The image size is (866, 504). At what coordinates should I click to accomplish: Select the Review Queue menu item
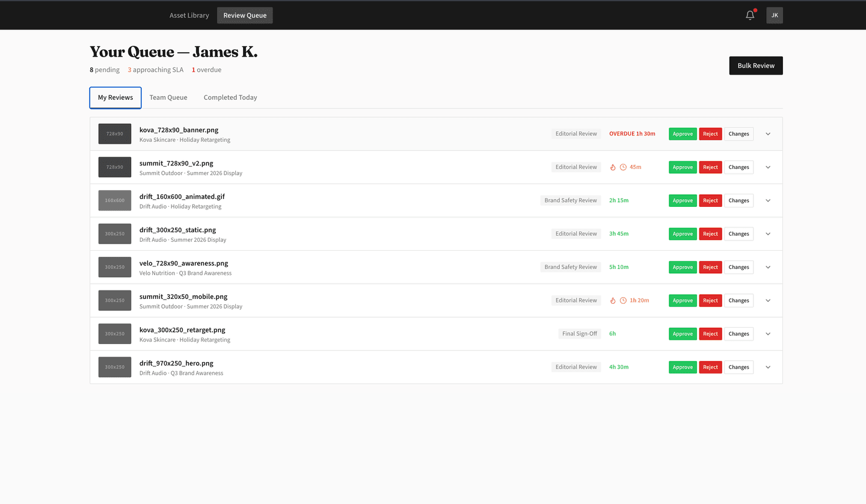[x=245, y=15]
